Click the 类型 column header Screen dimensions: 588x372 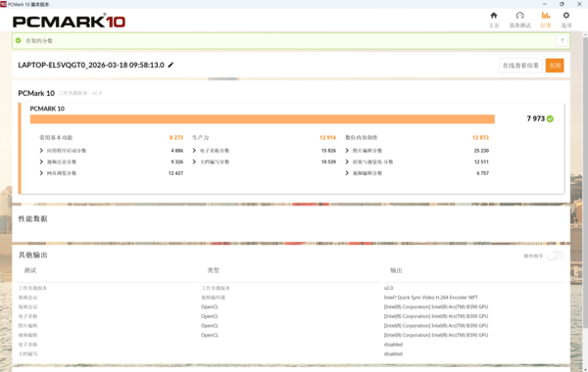(x=214, y=270)
